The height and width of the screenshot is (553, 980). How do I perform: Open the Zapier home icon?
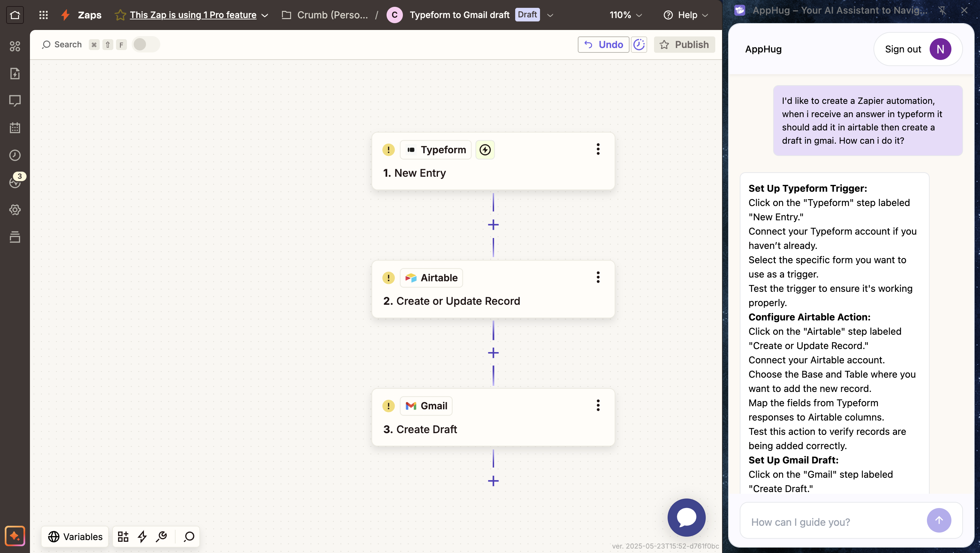[x=15, y=15]
